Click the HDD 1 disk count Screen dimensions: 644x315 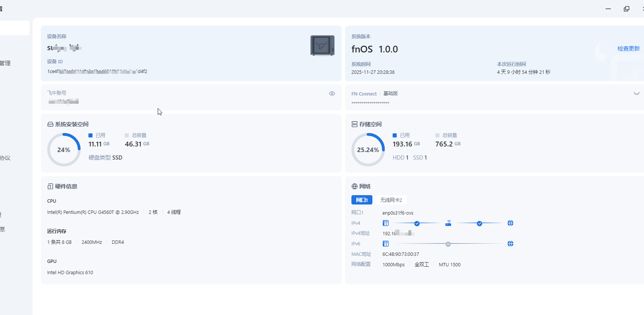[x=400, y=158]
